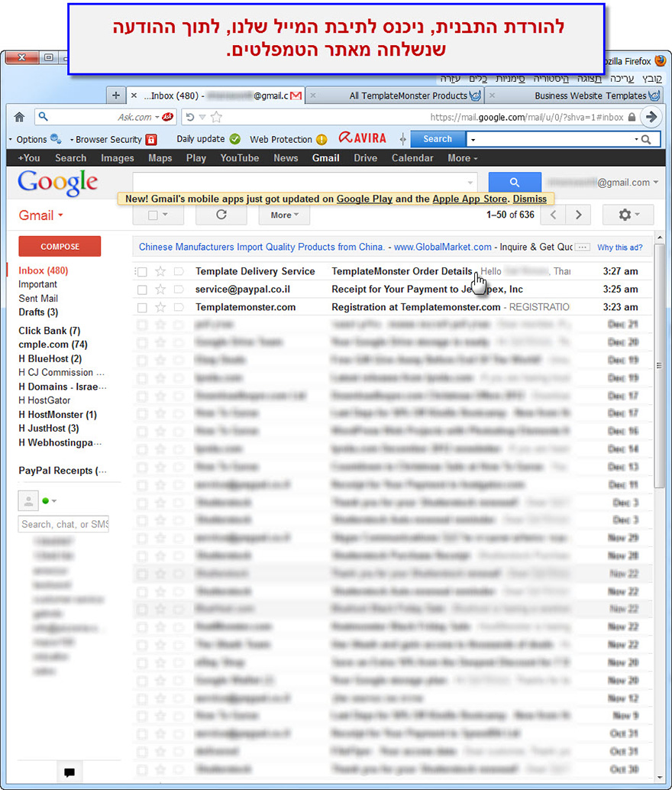Open Drive from the Google bar
Screen dimensions: 672x790
point(365,157)
